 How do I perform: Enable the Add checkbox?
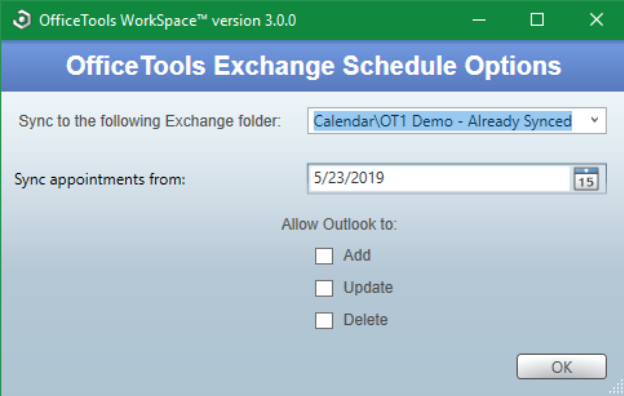(x=324, y=256)
